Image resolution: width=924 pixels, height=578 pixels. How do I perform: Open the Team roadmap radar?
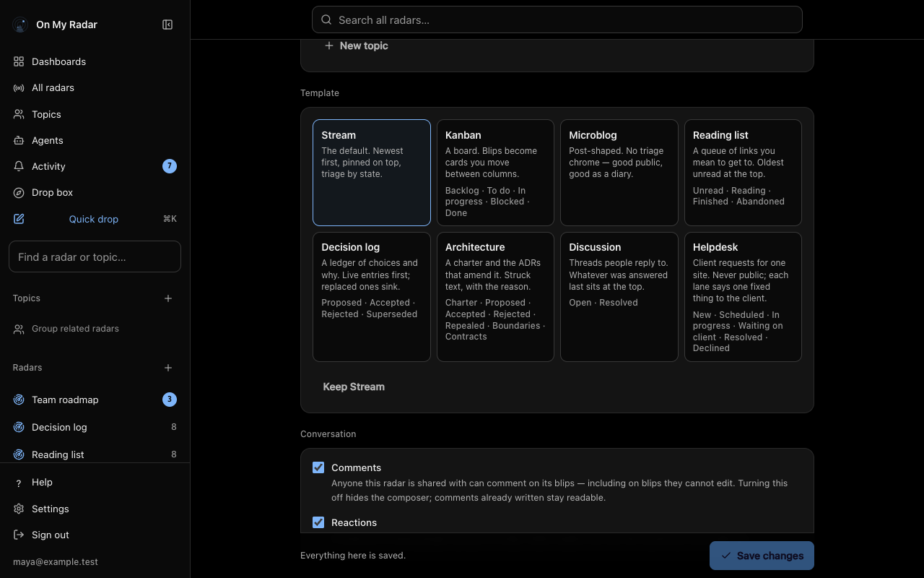95,400
